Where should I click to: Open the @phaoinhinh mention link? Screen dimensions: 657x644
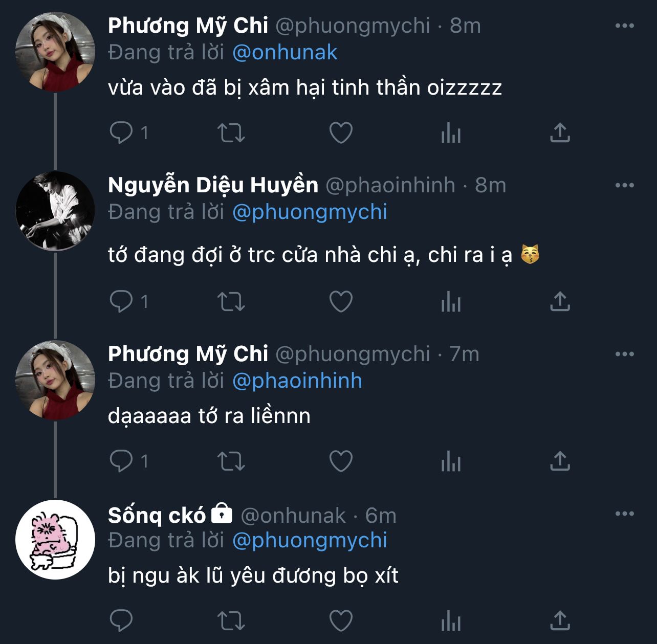[x=297, y=381]
